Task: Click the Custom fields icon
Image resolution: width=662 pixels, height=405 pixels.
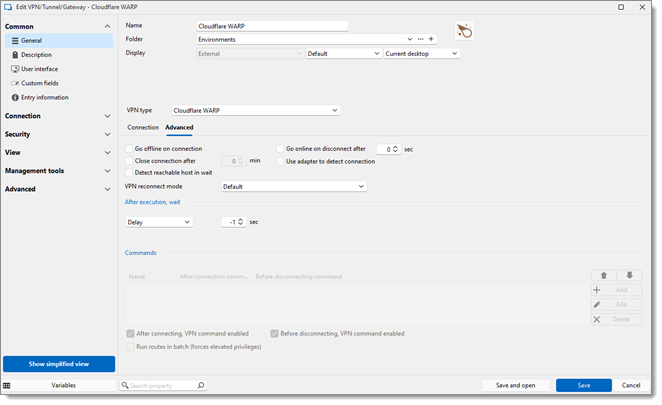Action: click(x=15, y=83)
